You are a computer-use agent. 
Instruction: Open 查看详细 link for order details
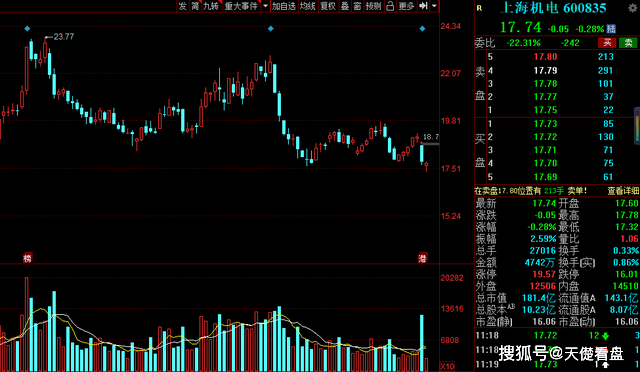click(623, 191)
